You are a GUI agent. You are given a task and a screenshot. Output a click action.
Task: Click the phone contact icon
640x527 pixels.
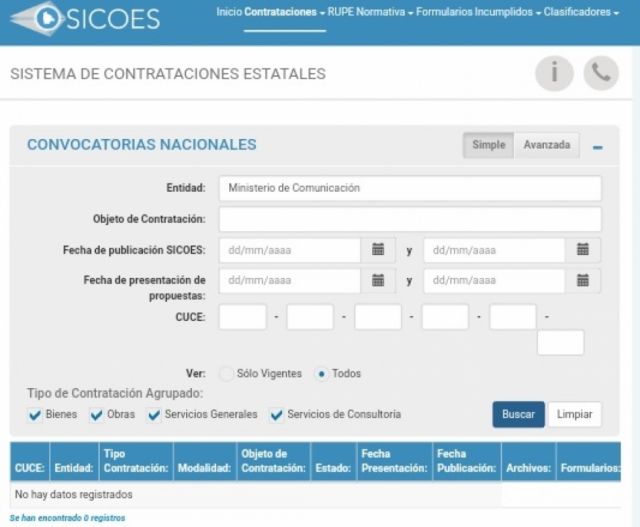(601, 73)
